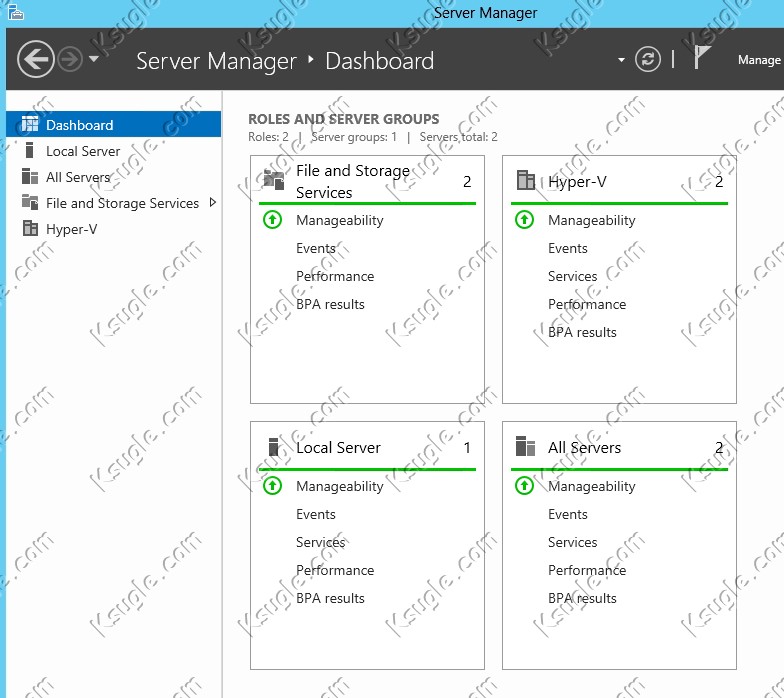Click Server Manager in the header breadcrumb

(216, 61)
